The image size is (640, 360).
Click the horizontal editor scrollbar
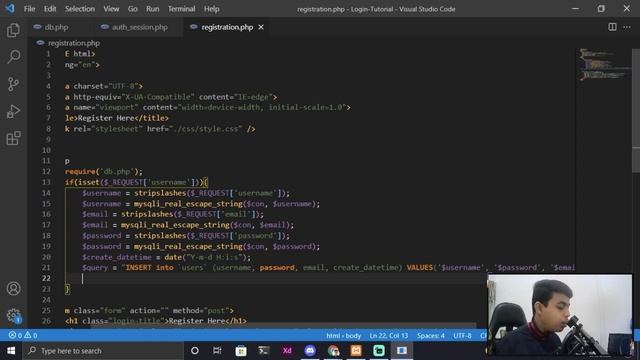pos(283,326)
